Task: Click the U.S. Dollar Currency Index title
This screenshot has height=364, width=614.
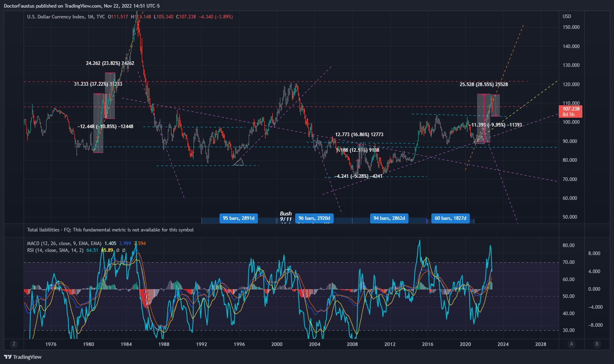Action: 56,17
